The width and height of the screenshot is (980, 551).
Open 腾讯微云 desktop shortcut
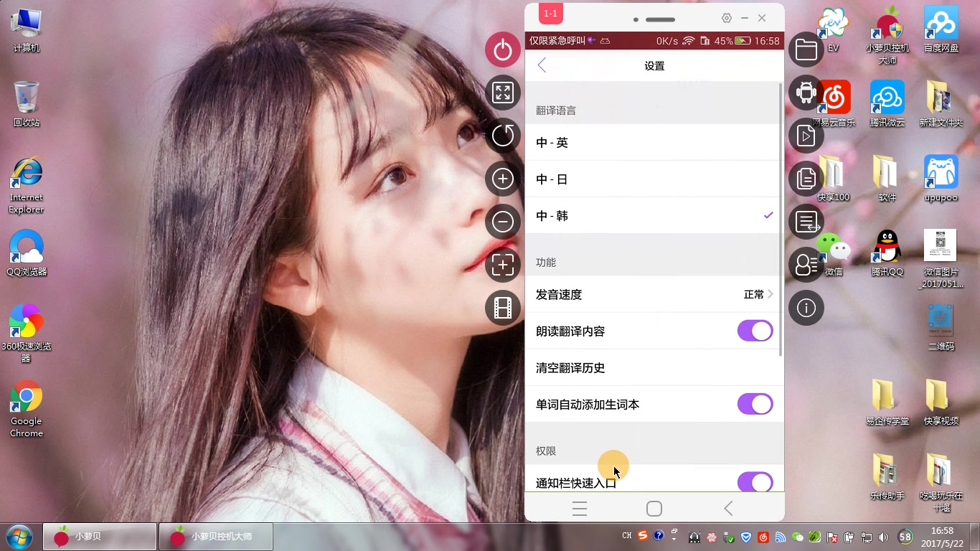pyautogui.click(x=887, y=104)
